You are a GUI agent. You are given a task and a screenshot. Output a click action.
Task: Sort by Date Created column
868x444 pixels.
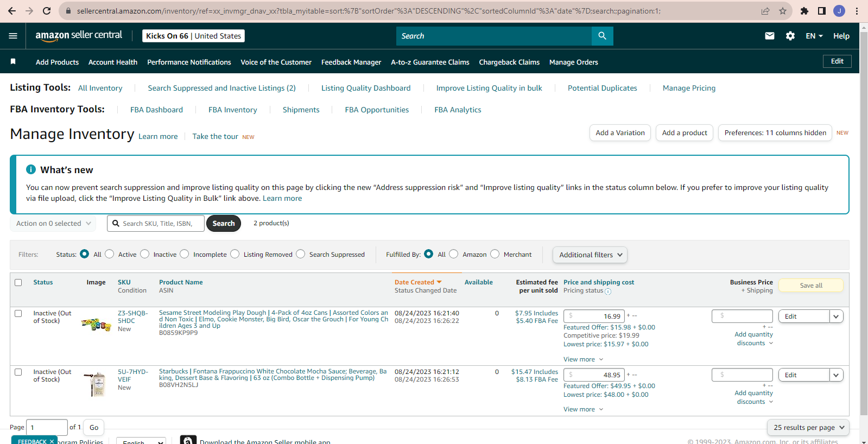pos(418,282)
